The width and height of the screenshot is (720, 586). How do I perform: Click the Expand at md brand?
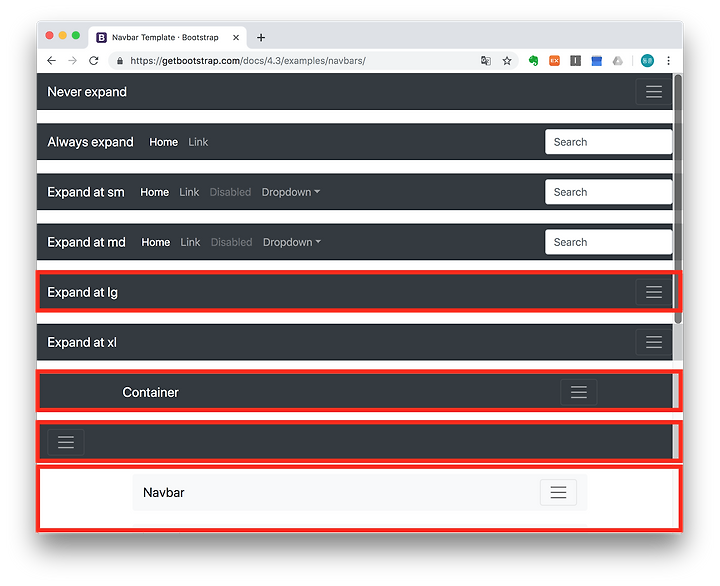coord(86,242)
